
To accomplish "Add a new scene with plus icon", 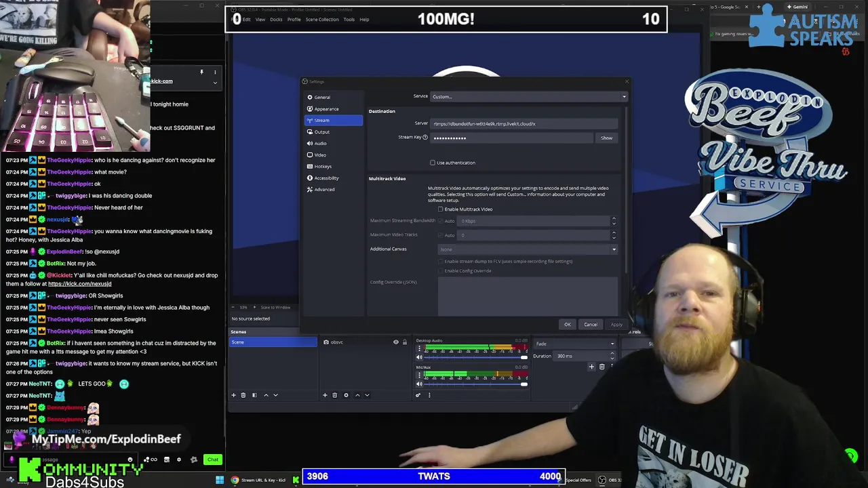I will [x=233, y=395].
